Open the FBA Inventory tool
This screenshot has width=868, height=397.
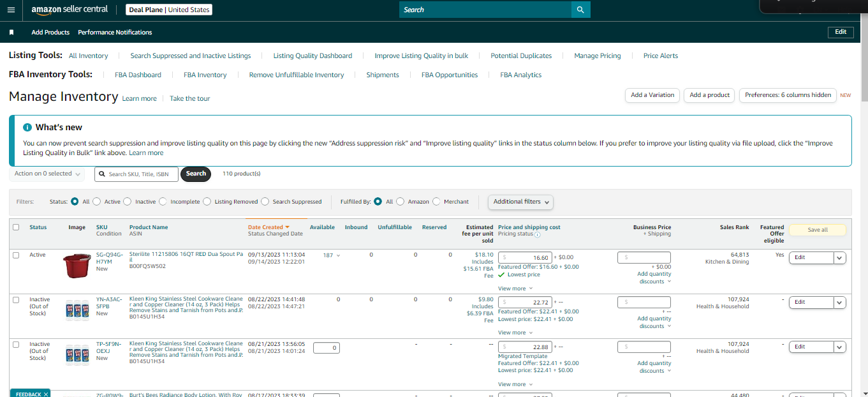205,75
